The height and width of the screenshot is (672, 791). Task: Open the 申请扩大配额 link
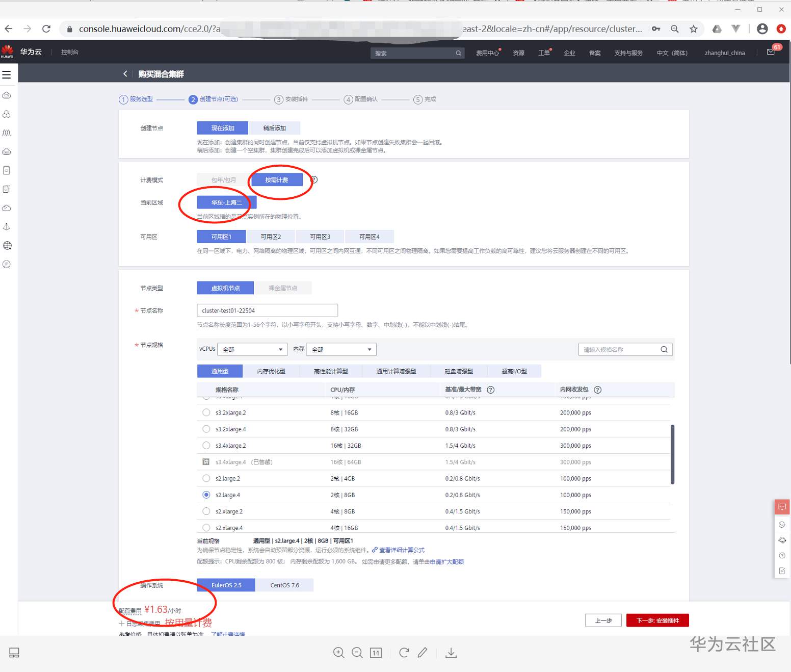(447, 562)
